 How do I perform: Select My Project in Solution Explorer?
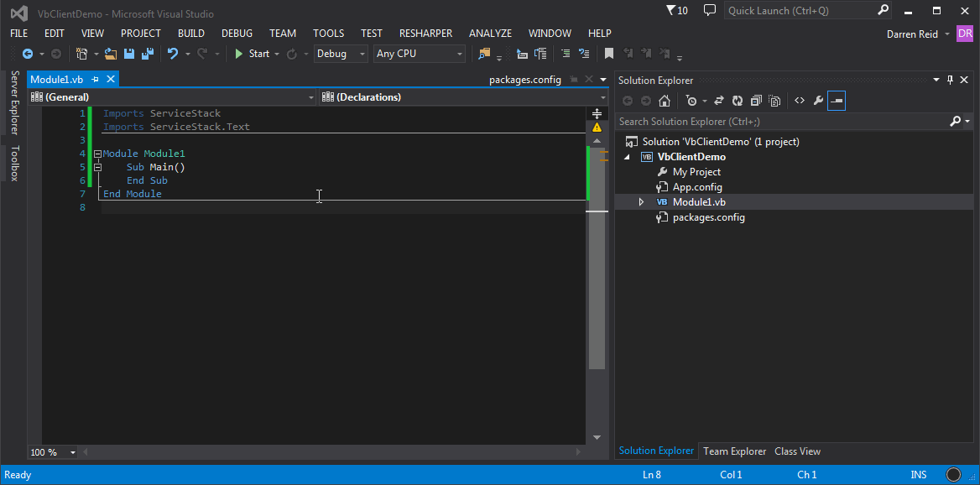[696, 172]
